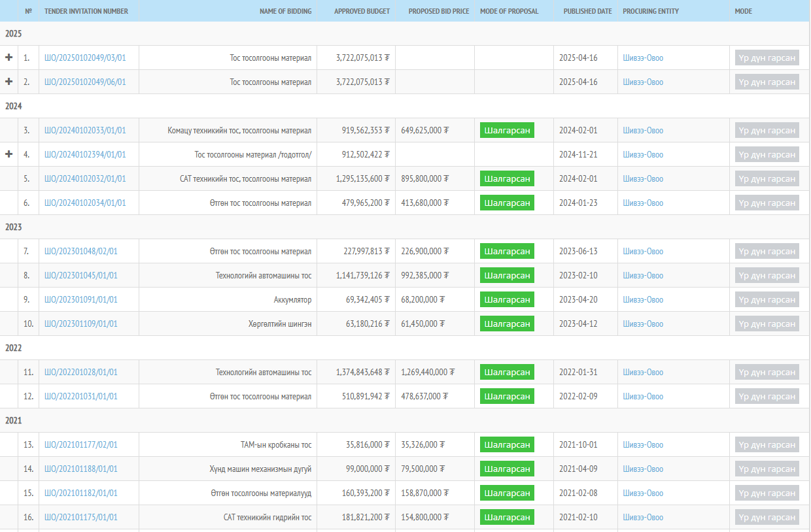Click the Tender Invitation Number header
This screenshot has width=811, height=532.
pos(86,11)
